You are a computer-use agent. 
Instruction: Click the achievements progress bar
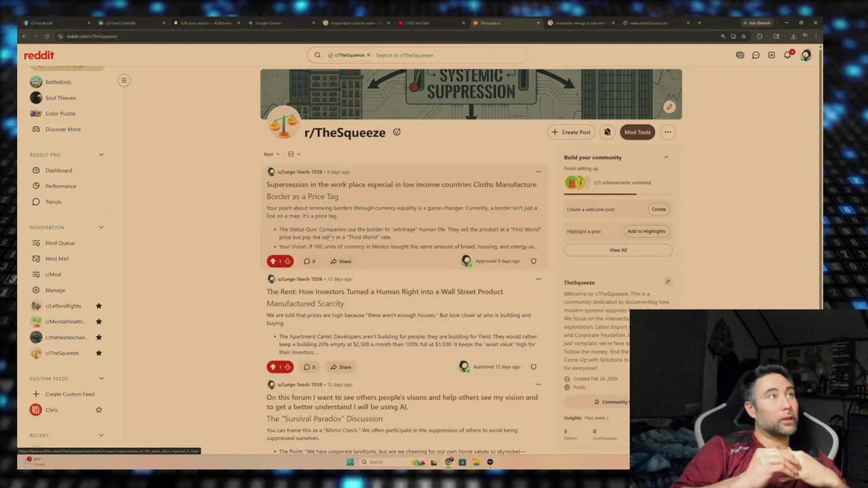coord(618,194)
